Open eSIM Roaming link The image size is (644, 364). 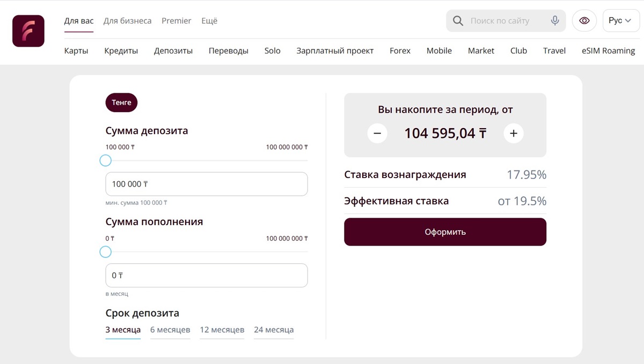[608, 51]
